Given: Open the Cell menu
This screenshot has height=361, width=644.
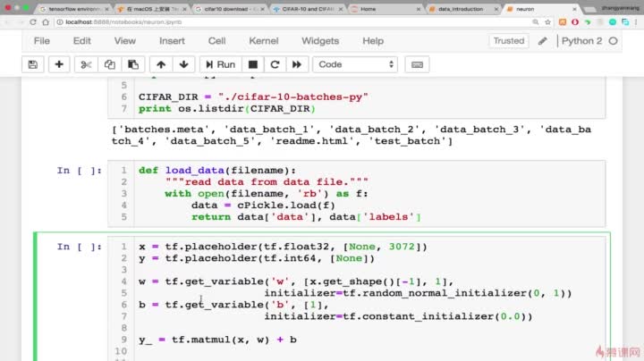Looking at the screenshot, I should point(216,40).
